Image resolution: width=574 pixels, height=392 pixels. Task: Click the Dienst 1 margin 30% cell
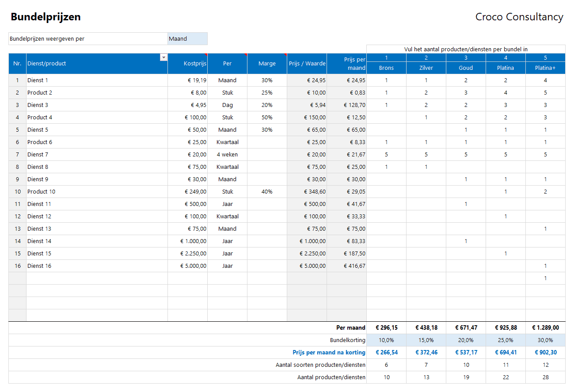(x=267, y=80)
